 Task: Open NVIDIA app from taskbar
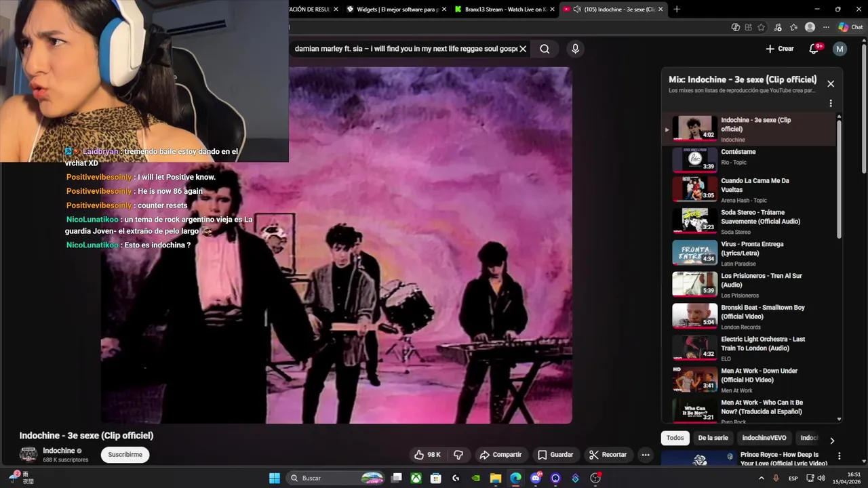point(476,478)
